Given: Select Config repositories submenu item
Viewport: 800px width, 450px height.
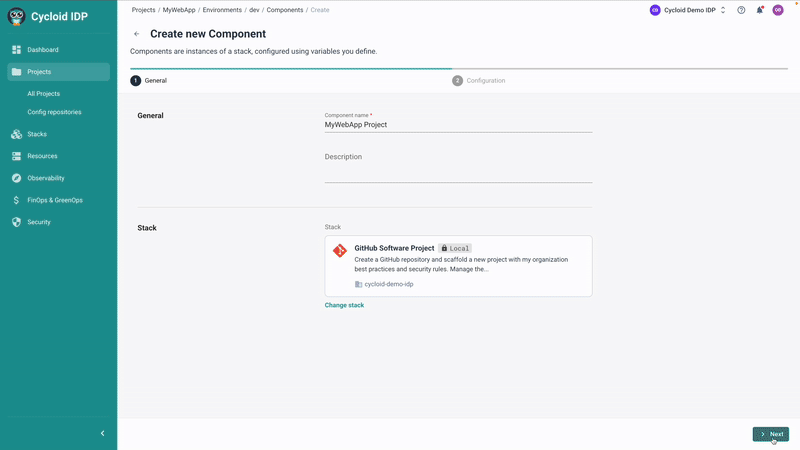Looking at the screenshot, I should point(54,112).
